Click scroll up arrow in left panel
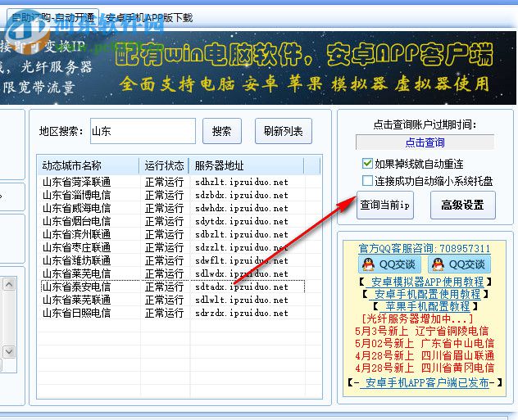The width and height of the screenshot is (518, 420). pyautogui.click(x=9, y=284)
